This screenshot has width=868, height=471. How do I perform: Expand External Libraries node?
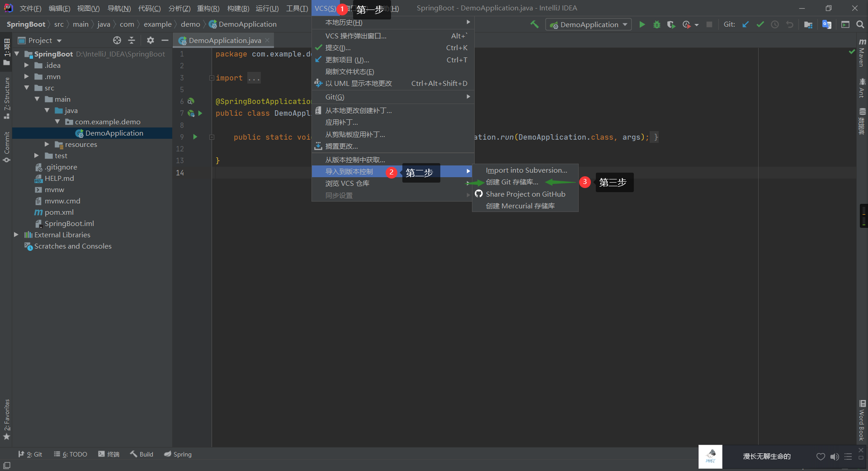coord(16,235)
